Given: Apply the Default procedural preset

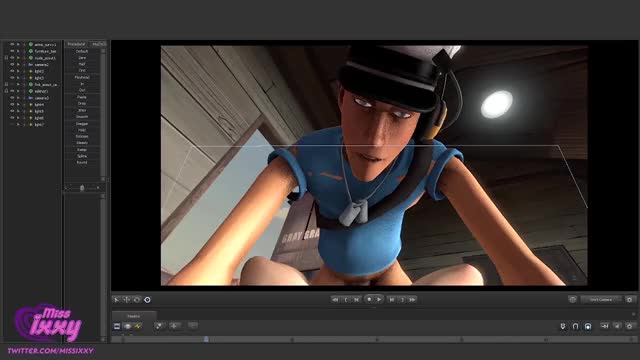Looking at the screenshot, I should coord(82,51).
